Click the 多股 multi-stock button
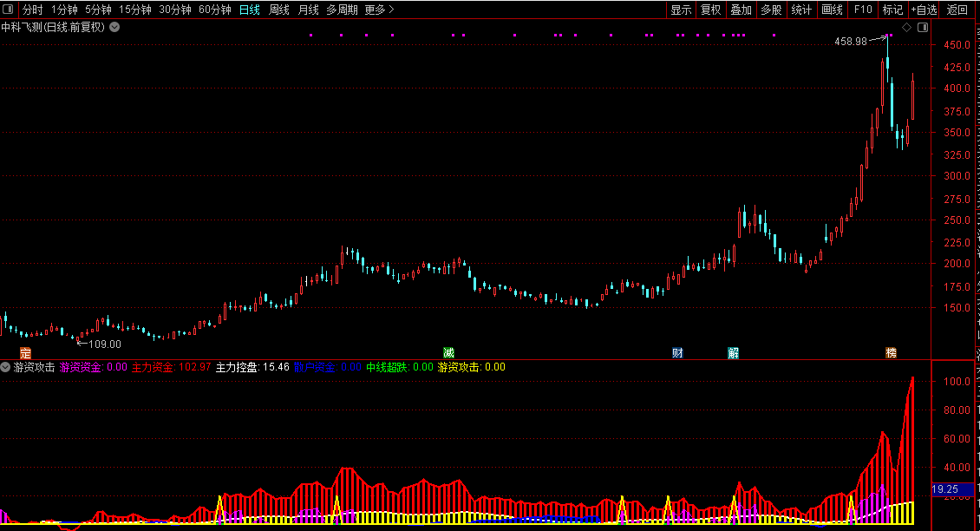 (771, 10)
